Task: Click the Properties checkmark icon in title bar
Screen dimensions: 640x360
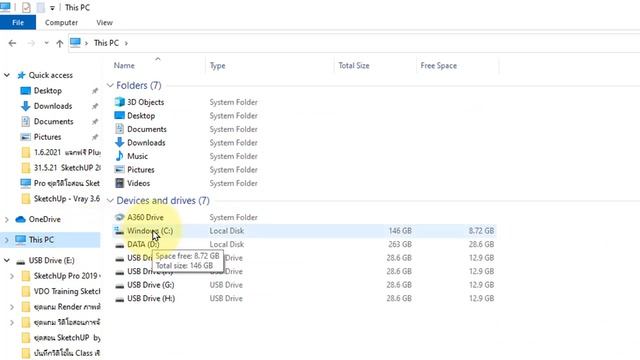Action: pyautogui.click(x=26, y=7)
